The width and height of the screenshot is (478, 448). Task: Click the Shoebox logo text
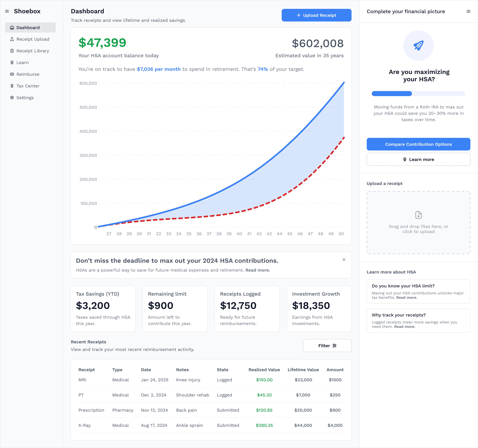point(27,11)
